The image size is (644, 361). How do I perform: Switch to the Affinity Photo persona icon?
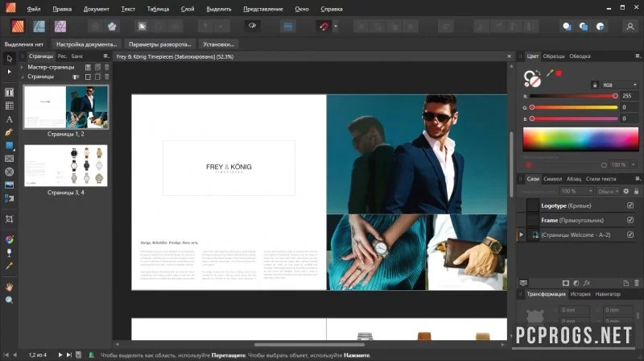(60, 27)
